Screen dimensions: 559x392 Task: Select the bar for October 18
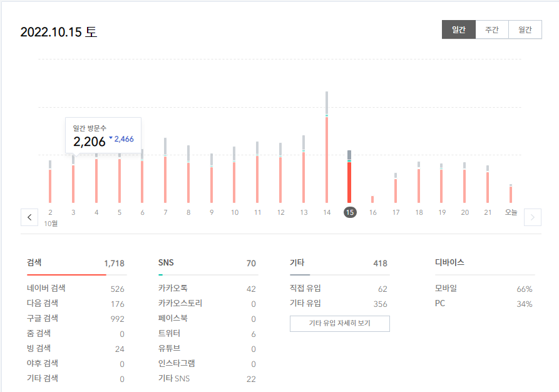pos(419,182)
